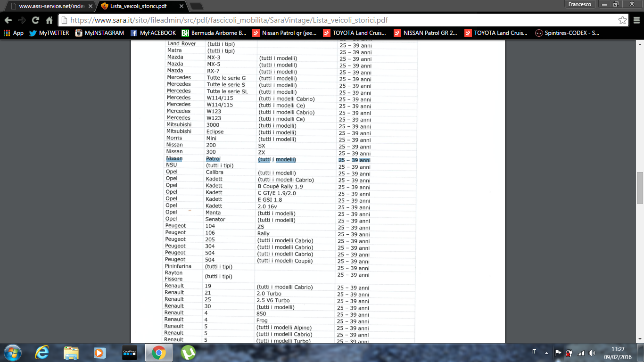Image resolution: width=644 pixels, height=362 pixels.
Task: Click the browser back arrow
Action: (8, 20)
